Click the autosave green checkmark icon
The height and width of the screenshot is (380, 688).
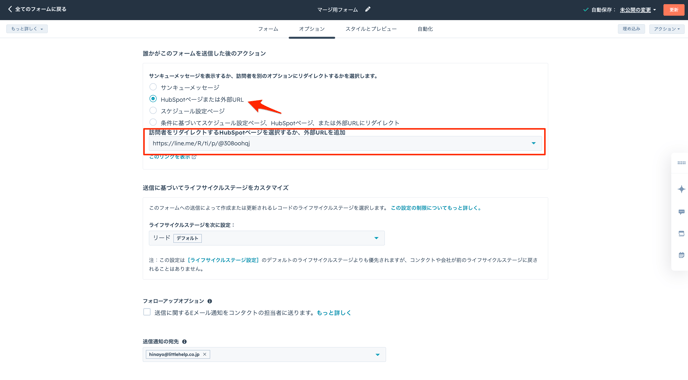pos(585,9)
